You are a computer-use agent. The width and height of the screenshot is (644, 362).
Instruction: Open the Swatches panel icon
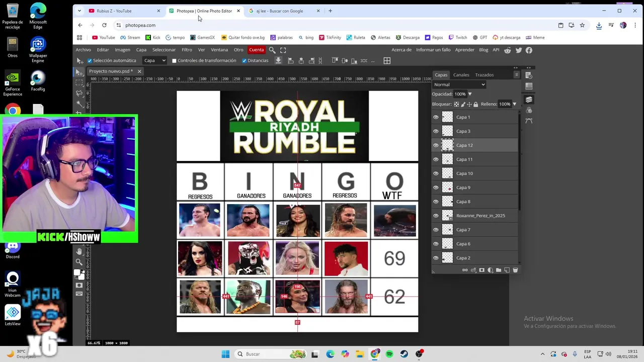pos(529,86)
